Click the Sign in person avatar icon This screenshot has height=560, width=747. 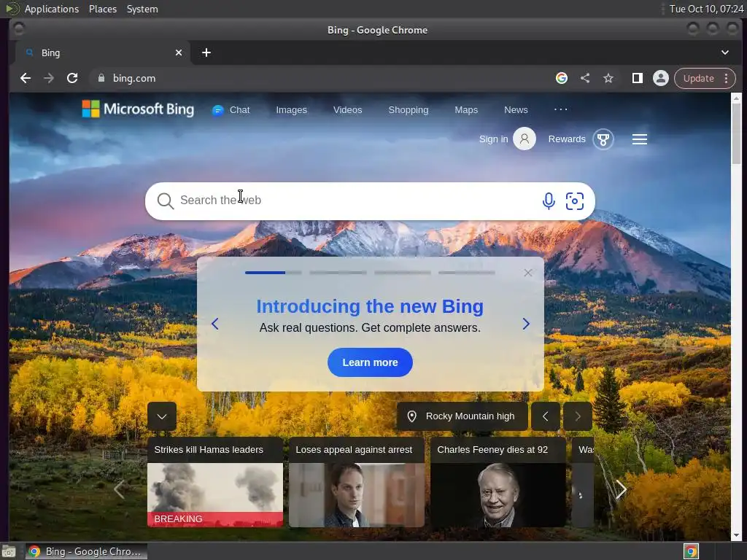coord(525,139)
